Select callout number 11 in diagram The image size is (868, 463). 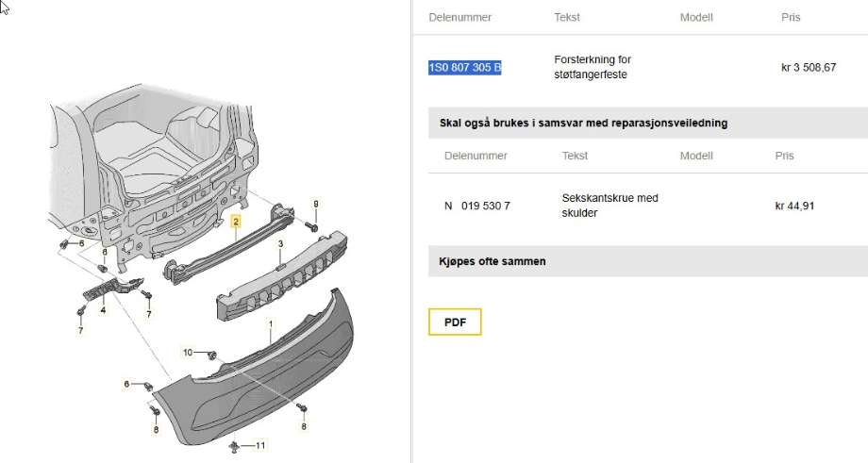[260, 445]
